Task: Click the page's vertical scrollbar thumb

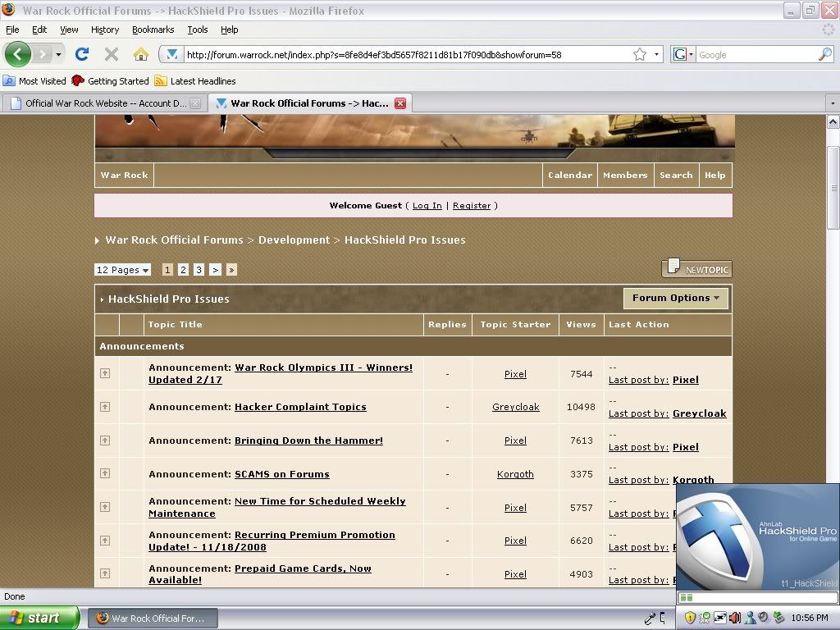Action: [833, 188]
